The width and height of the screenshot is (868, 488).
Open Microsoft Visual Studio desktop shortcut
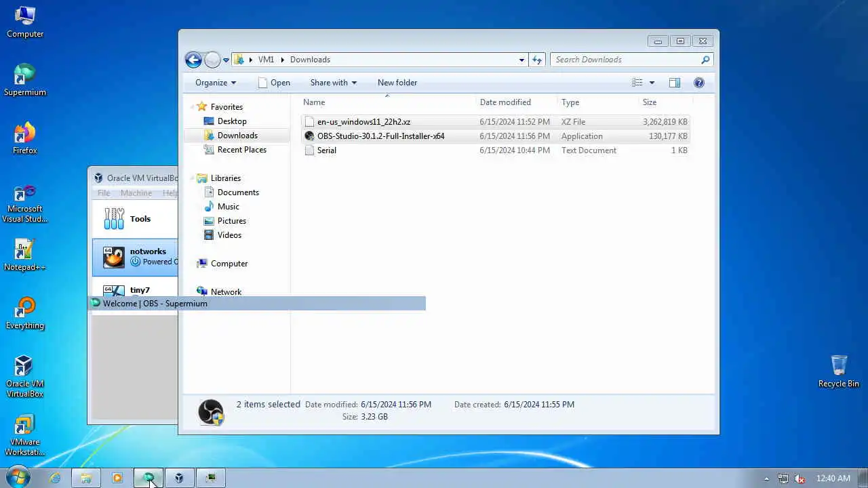(25, 203)
